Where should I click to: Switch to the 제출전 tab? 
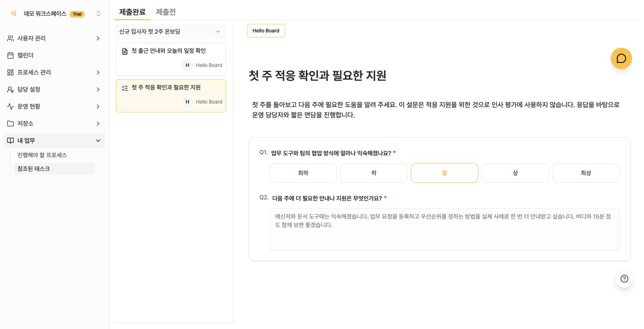click(x=166, y=12)
